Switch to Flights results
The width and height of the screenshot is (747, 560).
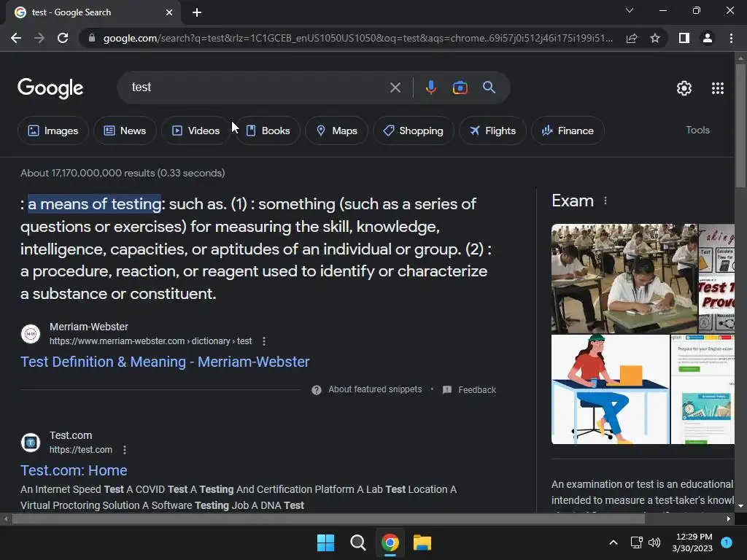pyautogui.click(x=492, y=131)
